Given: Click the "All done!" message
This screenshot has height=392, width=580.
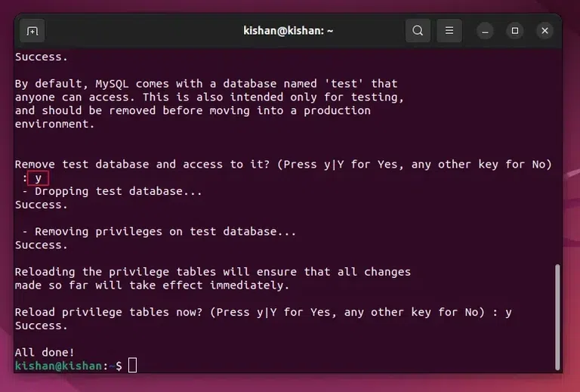Looking at the screenshot, I should point(45,352).
